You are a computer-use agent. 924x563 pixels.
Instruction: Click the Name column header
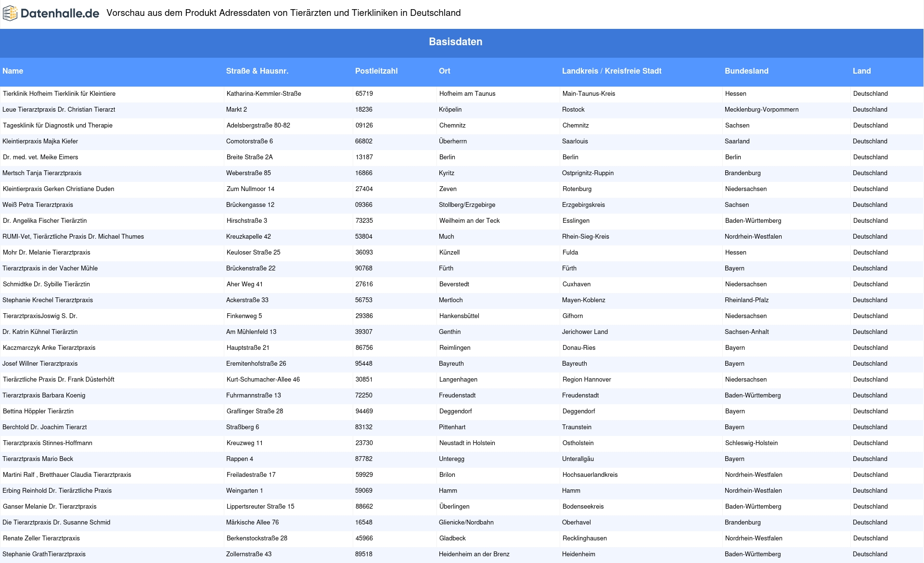[x=13, y=71]
